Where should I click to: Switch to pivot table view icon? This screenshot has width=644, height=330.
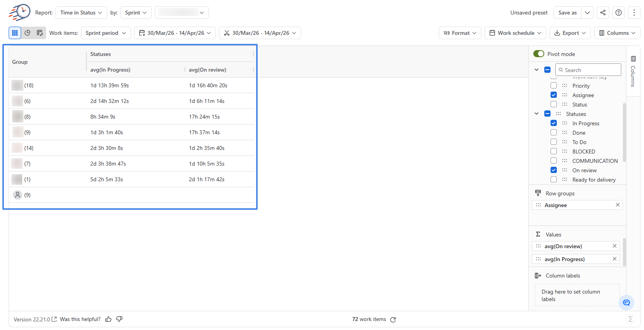[x=40, y=33]
